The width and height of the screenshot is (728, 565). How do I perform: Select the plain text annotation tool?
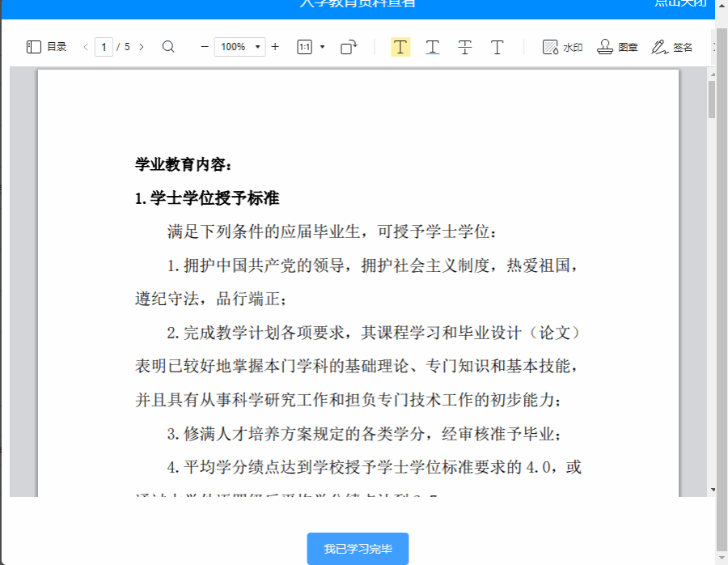(497, 47)
